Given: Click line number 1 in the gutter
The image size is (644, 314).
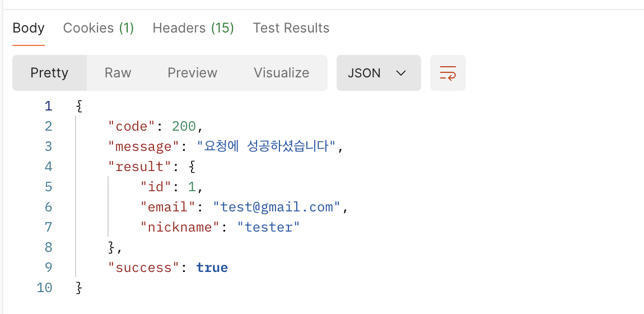Looking at the screenshot, I should click(48, 106).
